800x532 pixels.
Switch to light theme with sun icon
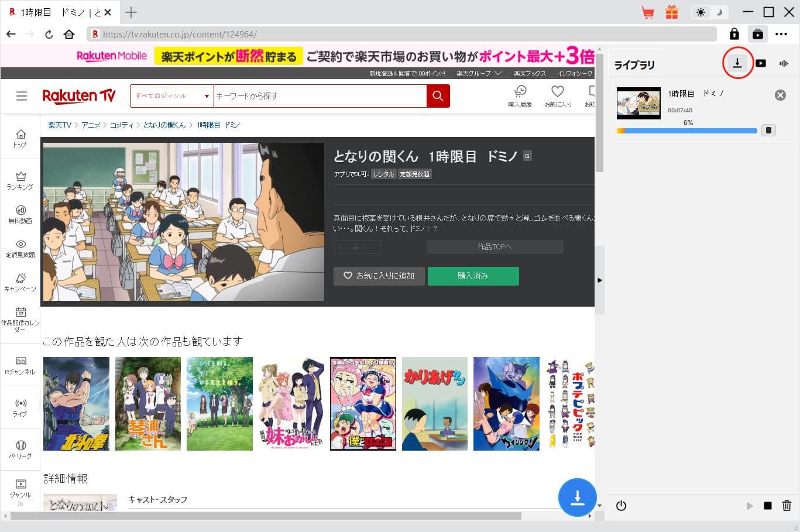701,12
